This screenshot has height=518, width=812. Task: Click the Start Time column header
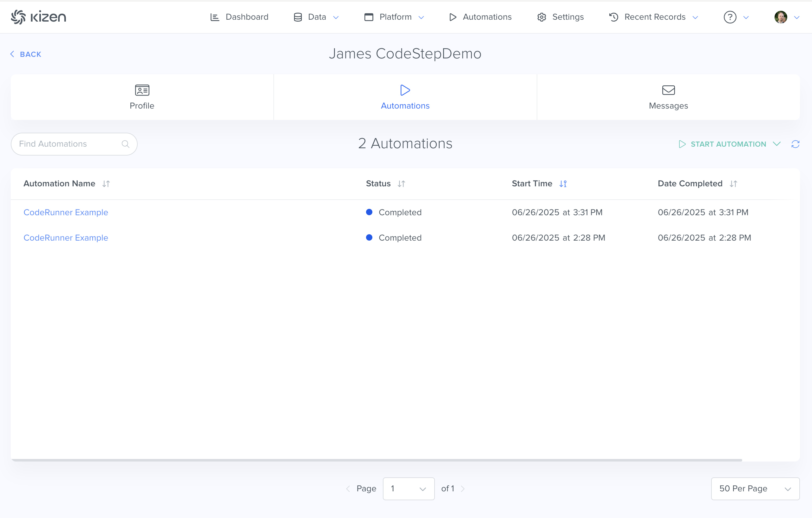[532, 183]
